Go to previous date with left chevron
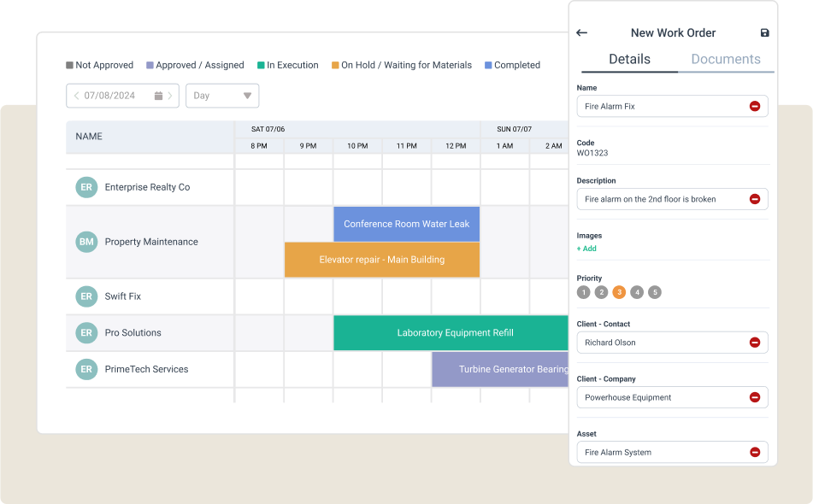Viewport: 813px width, 504px height. [x=76, y=96]
